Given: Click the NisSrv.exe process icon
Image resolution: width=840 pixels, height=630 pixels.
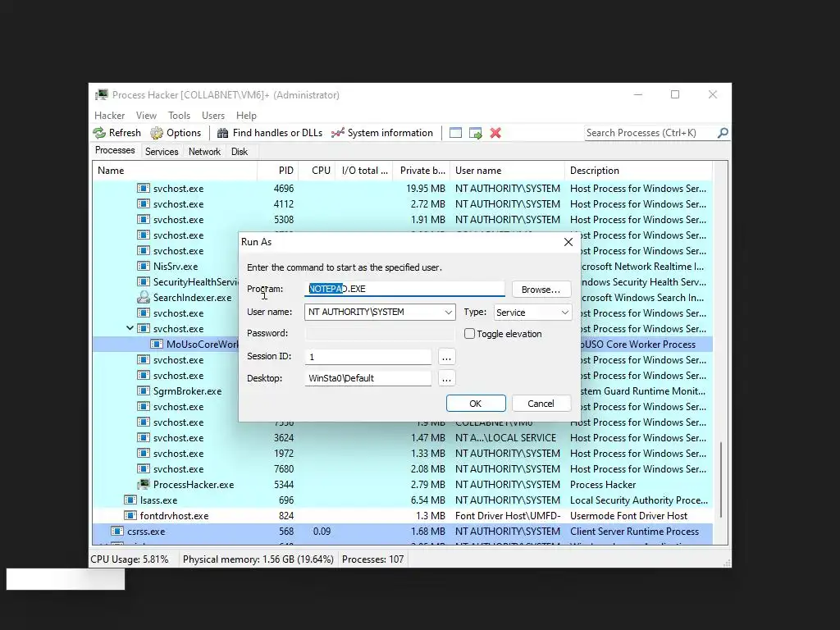Looking at the screenshot, I should click(x=143, y=266).
